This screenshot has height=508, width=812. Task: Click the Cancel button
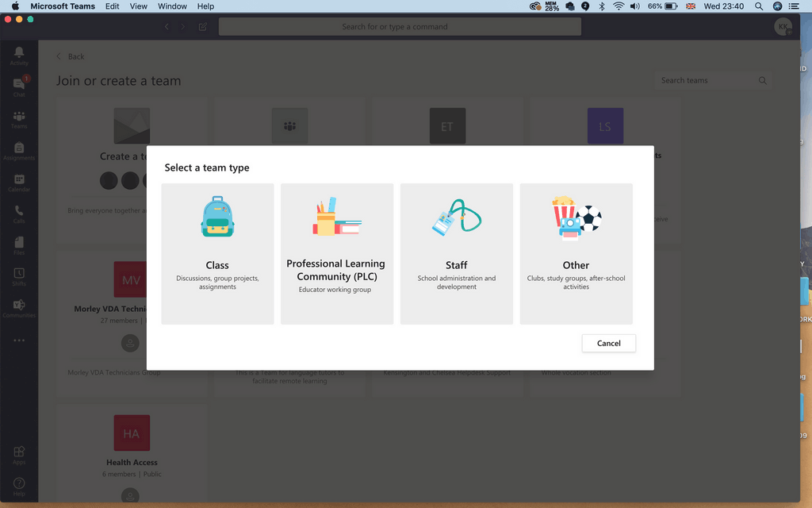tap(608, 343)
